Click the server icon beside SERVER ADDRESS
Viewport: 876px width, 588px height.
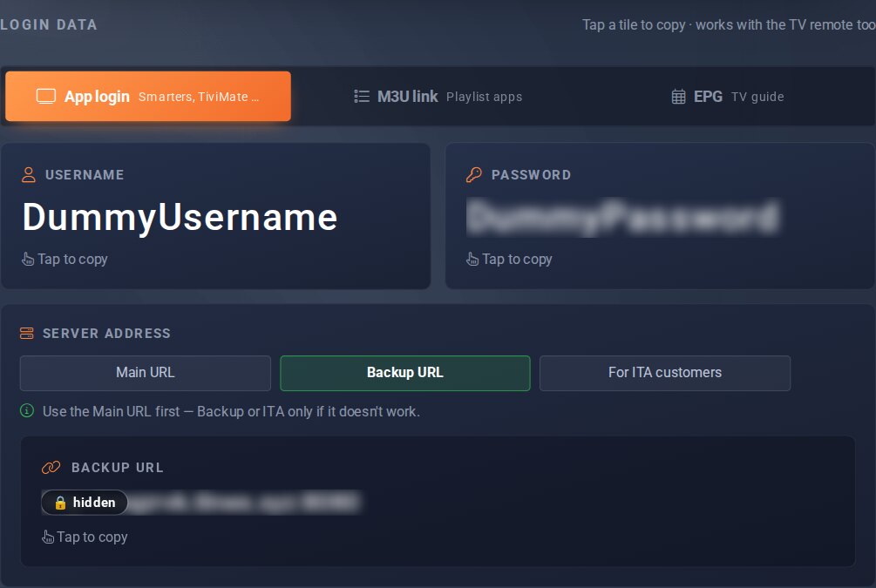coord(27,334)
